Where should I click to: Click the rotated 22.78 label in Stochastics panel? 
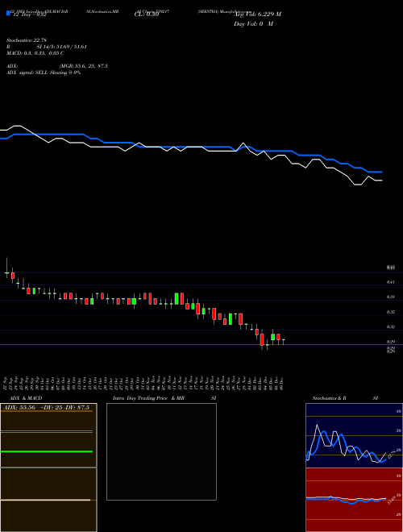[392, 454]
